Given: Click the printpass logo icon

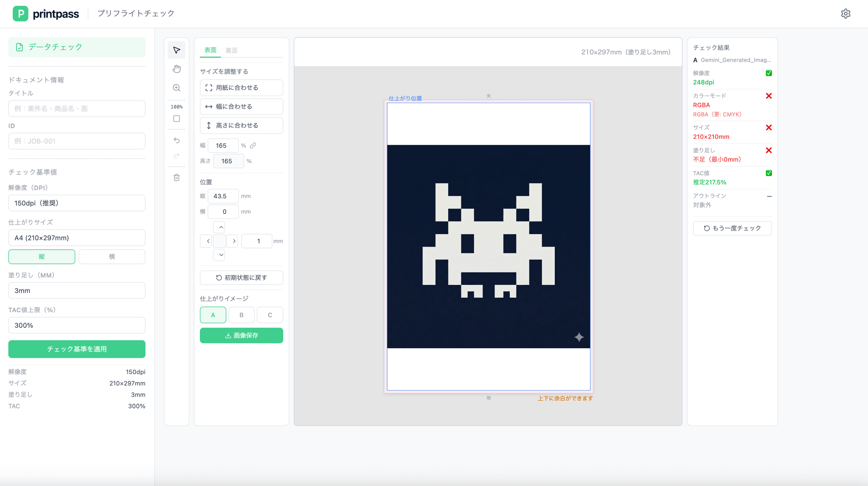Looking at the screenshot, I should [x=20, y=14].
